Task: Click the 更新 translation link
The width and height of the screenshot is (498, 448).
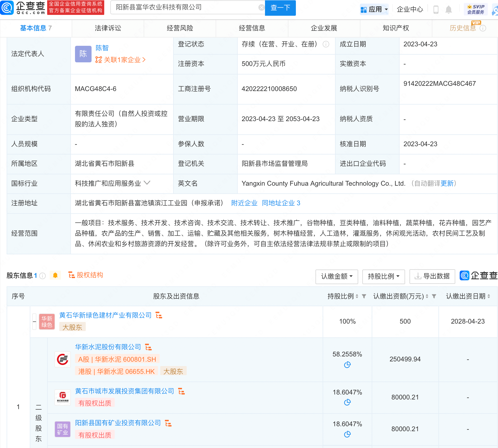Action: [x=447, y=183]
